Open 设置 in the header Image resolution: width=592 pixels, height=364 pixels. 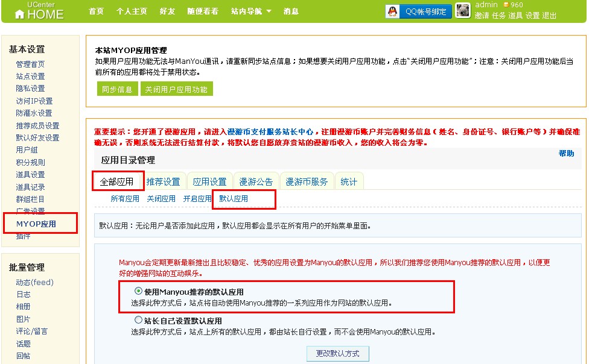532,16
